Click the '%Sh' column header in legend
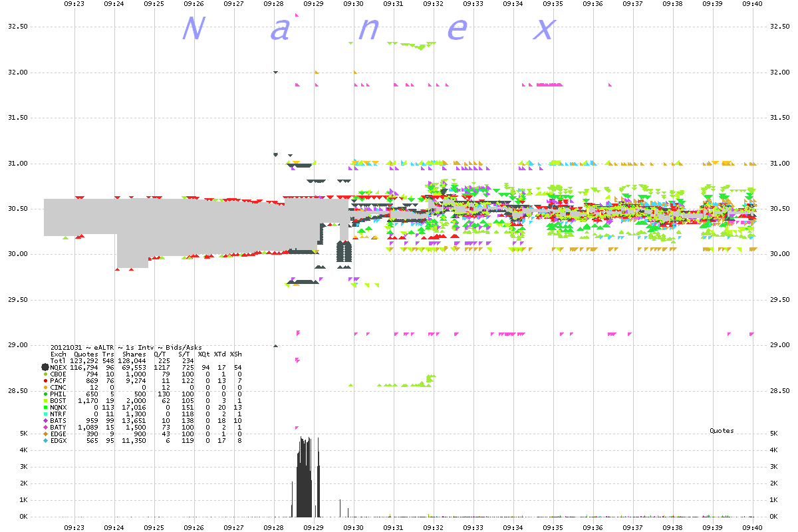This screenshot has width=798, height=532. pyautogui.click(x=236, y=354)
